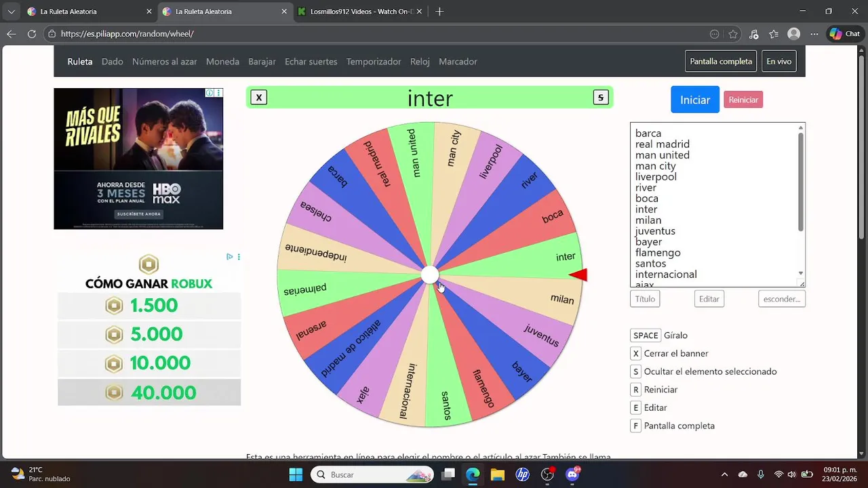This screenshot has width=868, height=488.
Task: Open the Marcador page
Action: tap(458, 61)
